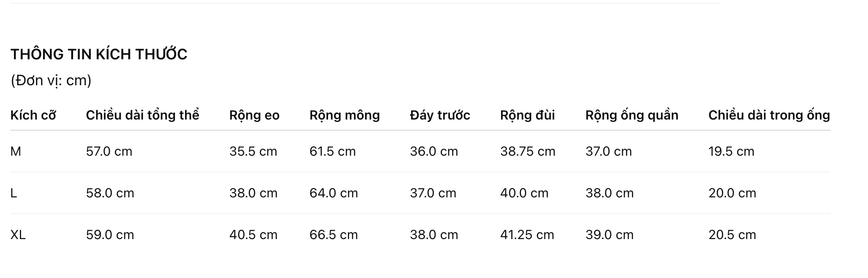The image size is (868, 278).
Task: Click the Rộng mông column header
Action: click(345, 115)
